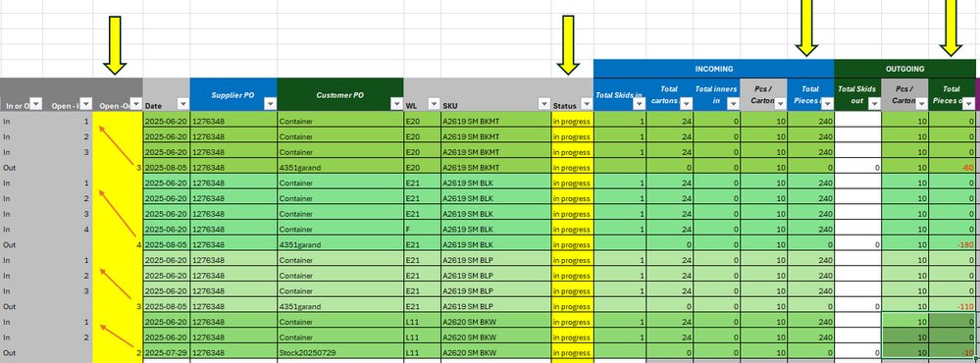Open the Pcs / Carton filter under INCOMING
Screen dimensions: 980x363
pos(781,104)
